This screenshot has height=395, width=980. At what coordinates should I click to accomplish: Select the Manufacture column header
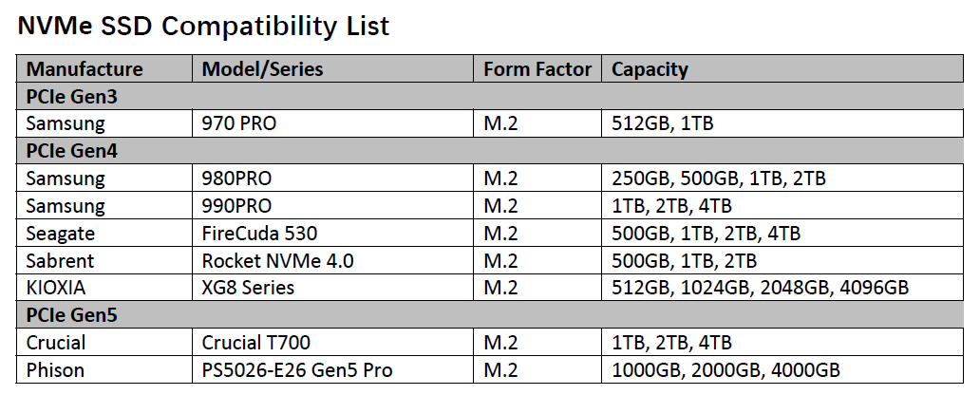click(104, 68)
